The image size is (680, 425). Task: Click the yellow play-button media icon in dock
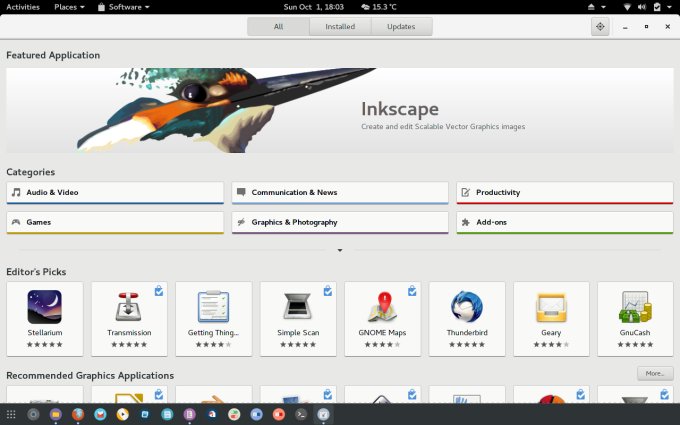(123, 415)
